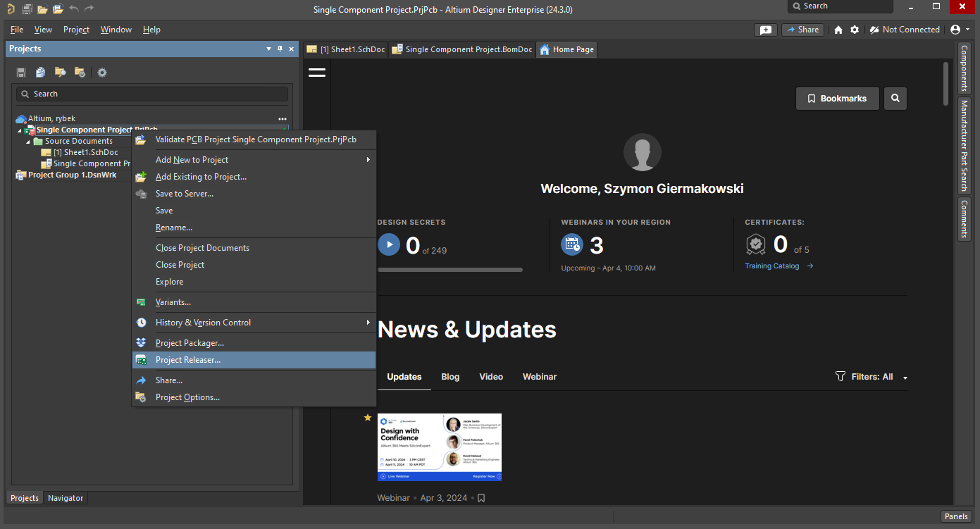Screen dimensions: 980x529
Task: Select Validate PCB Project menu entry
Action: [254, 139]
